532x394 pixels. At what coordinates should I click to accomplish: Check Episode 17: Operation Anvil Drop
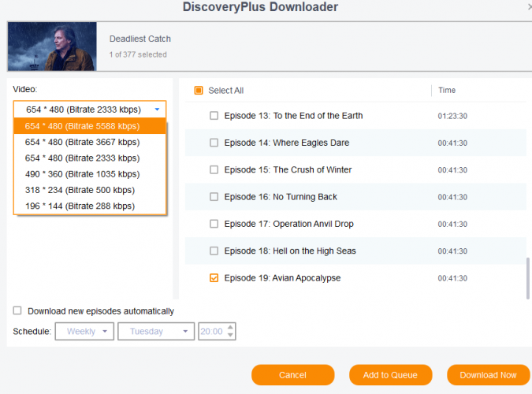pyautogui.click(x=214, y=224)
